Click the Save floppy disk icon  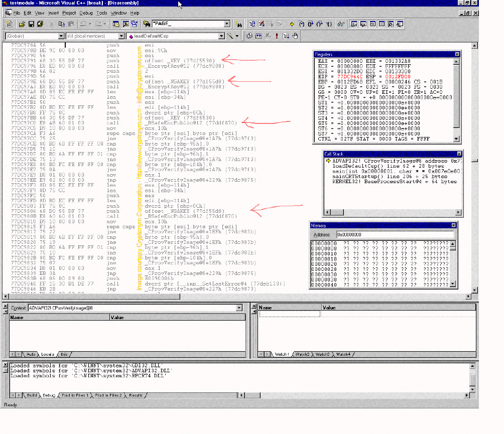[31, 24]
